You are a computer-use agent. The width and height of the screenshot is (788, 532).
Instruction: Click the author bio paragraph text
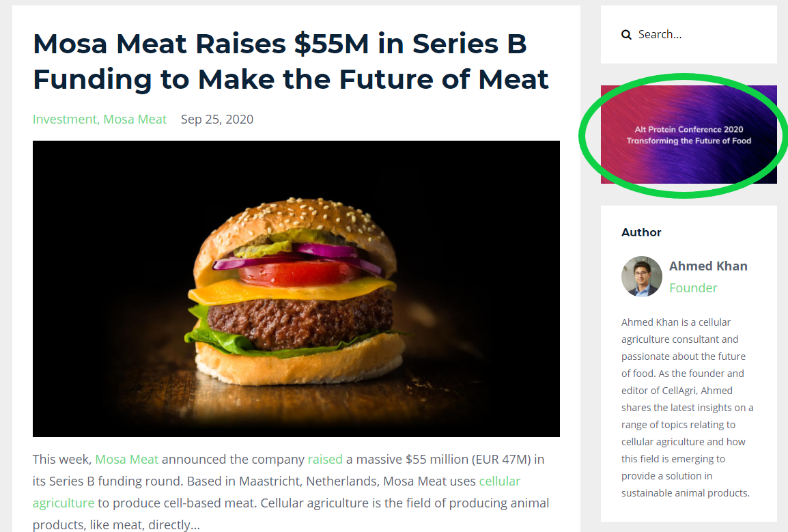click(x=688, y=407)
